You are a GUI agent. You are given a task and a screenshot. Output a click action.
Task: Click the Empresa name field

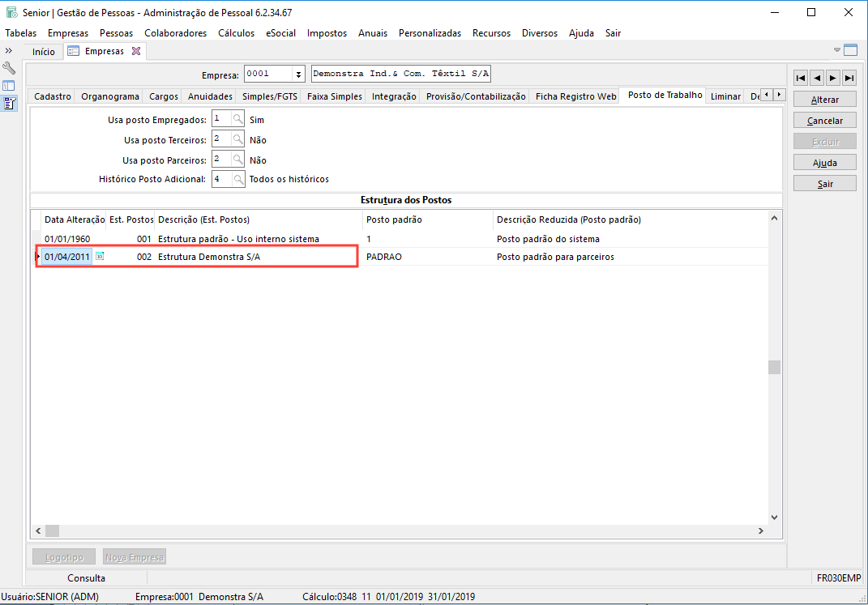[401, 74]
